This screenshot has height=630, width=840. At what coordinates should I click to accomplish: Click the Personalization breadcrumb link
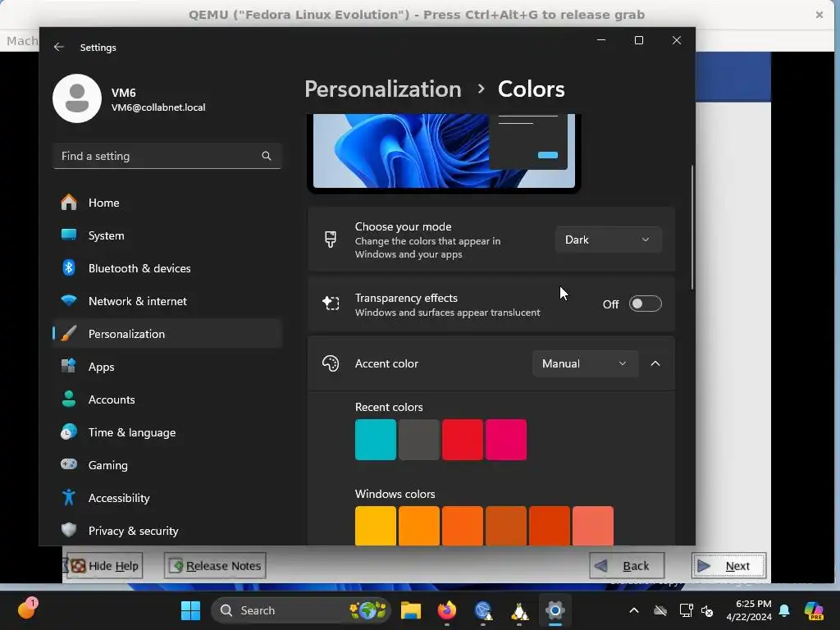tap(382, 89)
